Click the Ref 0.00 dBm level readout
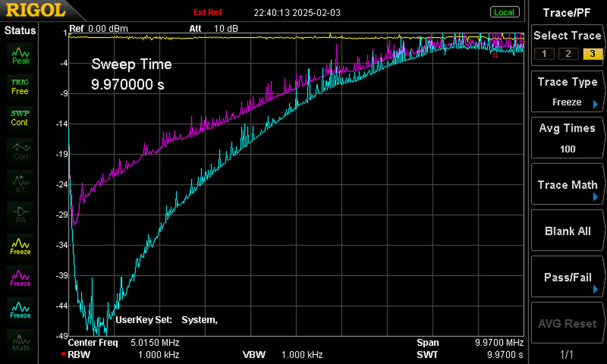 [99, 28]
